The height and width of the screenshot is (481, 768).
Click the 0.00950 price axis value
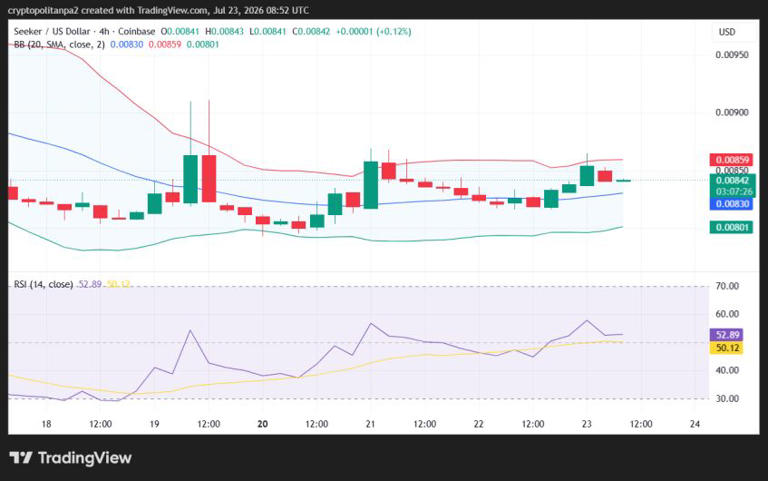(732, 55)
